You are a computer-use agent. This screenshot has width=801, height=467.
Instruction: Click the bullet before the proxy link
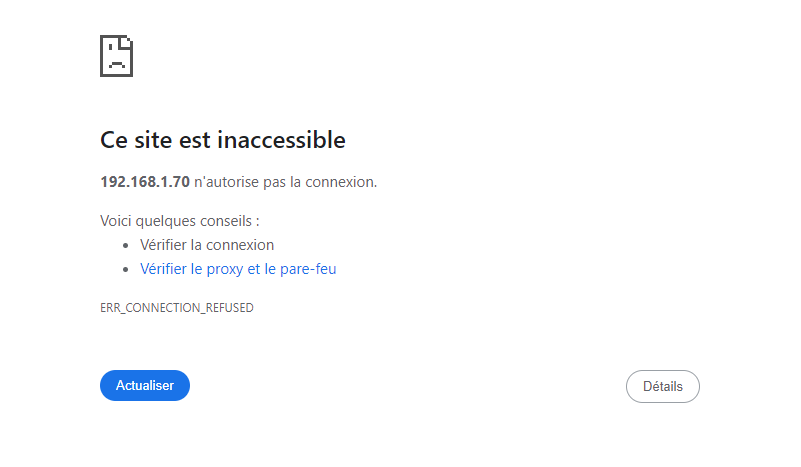coord(126,270)
